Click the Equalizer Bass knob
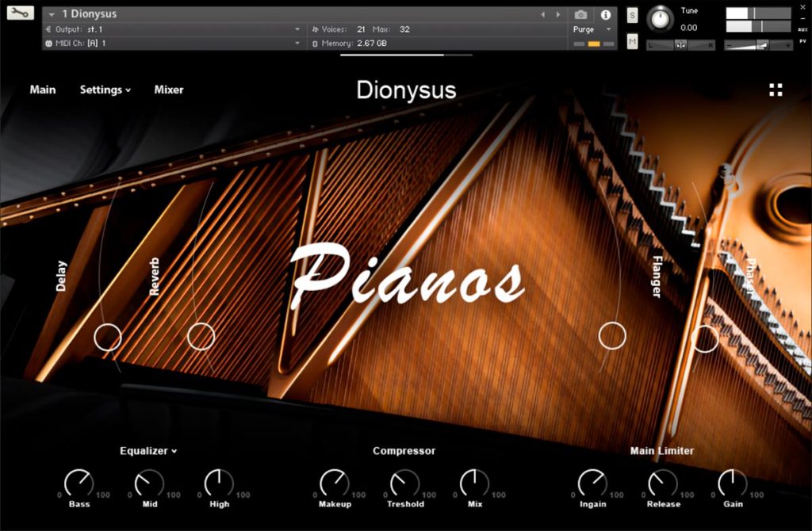Screen dimensions: 812x531 point(79,483)
